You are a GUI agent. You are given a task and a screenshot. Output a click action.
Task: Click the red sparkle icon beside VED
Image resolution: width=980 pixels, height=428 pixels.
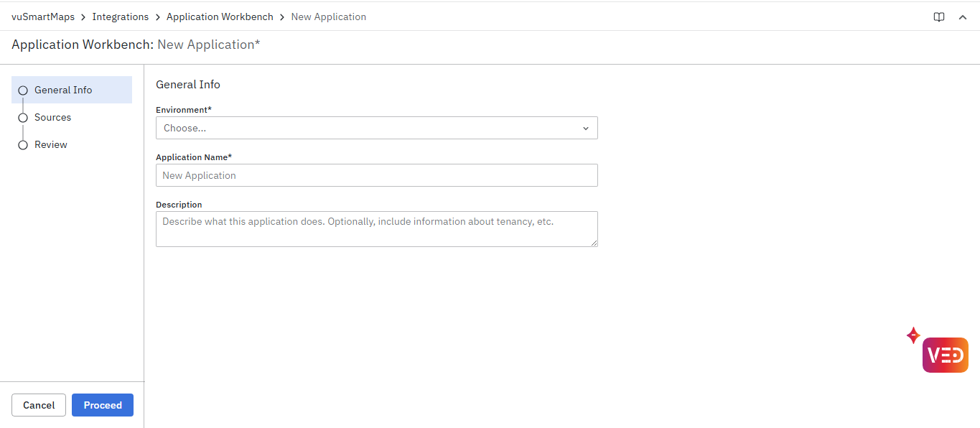[x=913, y=335]
